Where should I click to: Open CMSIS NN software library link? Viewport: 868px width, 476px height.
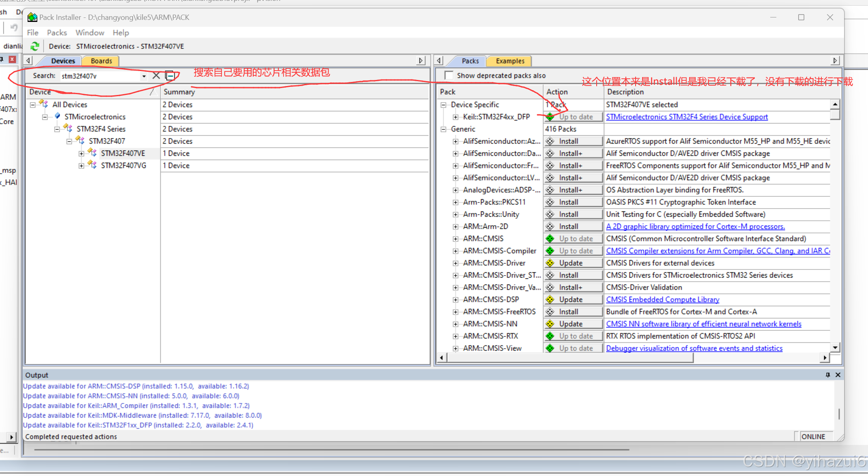[x=704, y=324]
